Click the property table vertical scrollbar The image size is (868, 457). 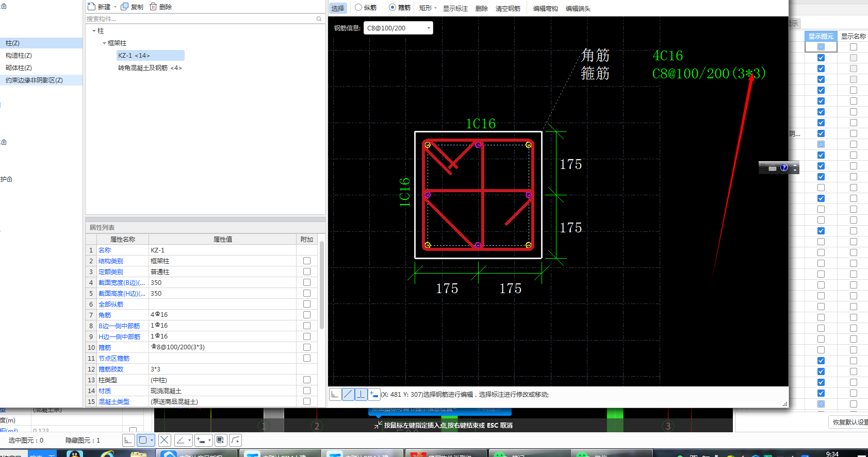[322, 285]
